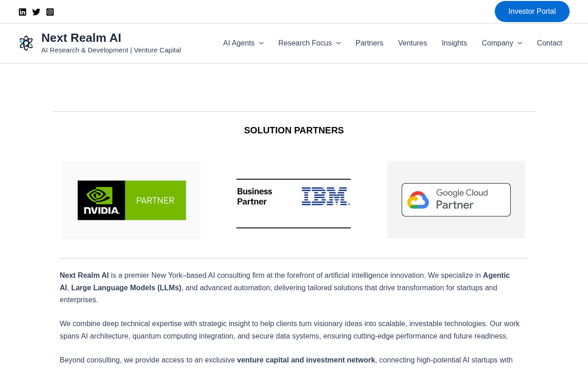Click the Next Realm AI site title

[x=81, y=38]
